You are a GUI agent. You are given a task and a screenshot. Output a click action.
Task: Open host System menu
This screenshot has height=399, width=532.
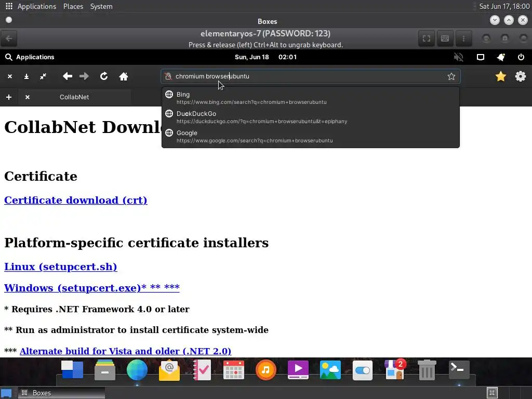tap(101, 6)
